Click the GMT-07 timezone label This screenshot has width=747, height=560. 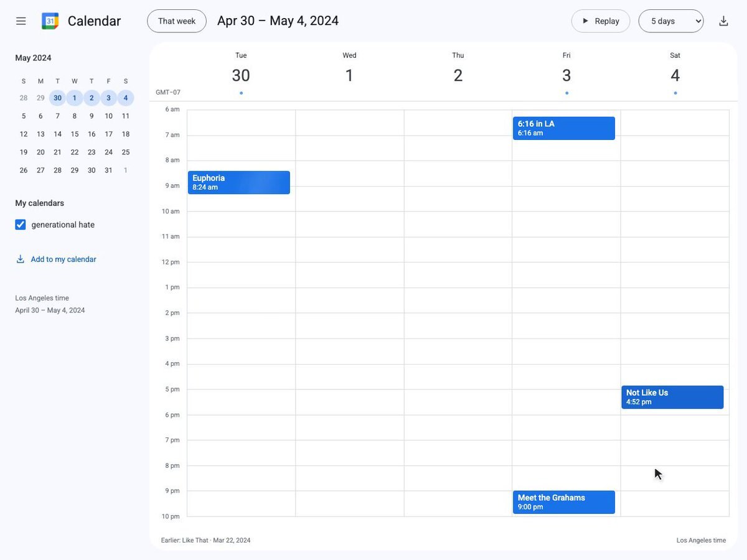coord(168,92)
